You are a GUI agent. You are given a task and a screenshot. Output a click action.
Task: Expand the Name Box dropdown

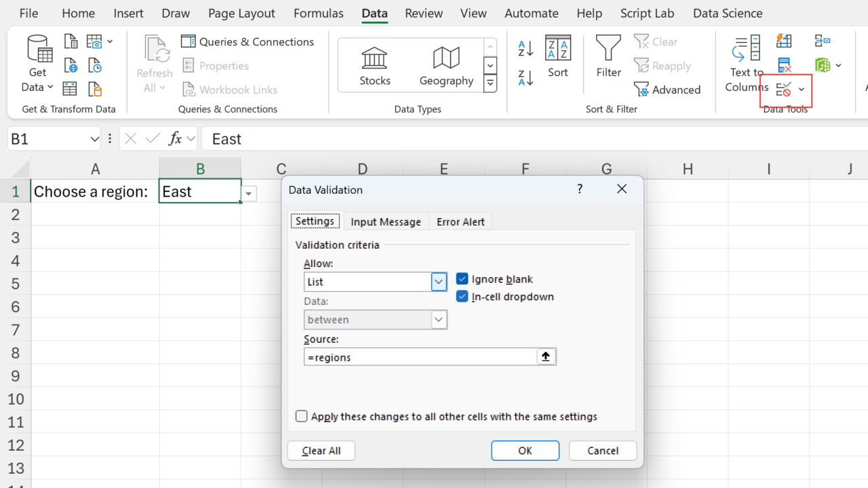pos(94,139)
